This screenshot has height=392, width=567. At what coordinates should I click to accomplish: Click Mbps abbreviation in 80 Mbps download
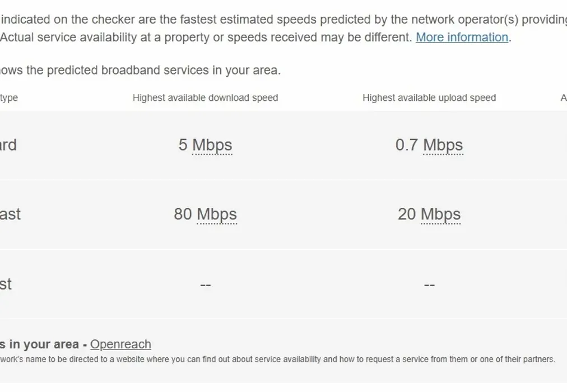coord(217,214)
